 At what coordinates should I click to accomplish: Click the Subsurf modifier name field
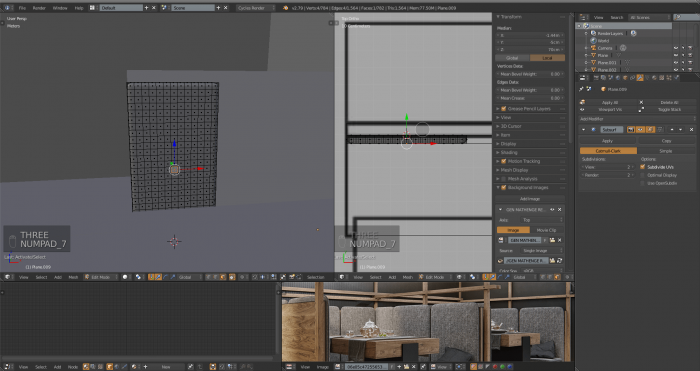pos(611,129)
